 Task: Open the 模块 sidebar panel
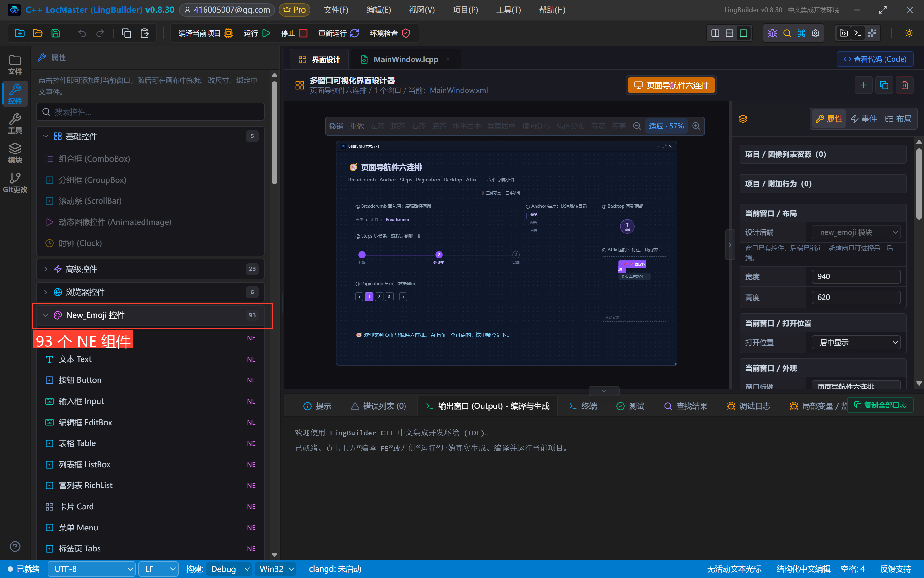click(15, 153)
